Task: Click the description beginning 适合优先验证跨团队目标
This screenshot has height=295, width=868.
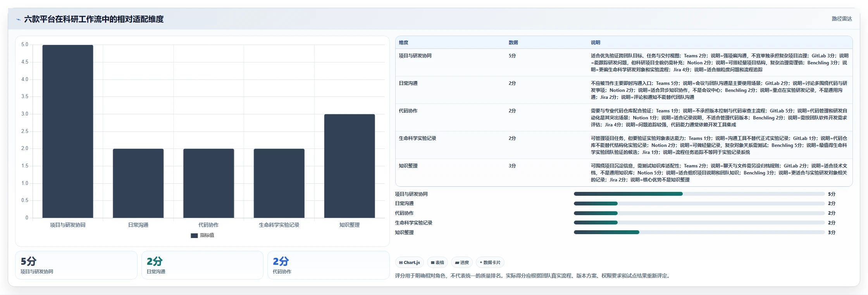Action: coord(720,63)
